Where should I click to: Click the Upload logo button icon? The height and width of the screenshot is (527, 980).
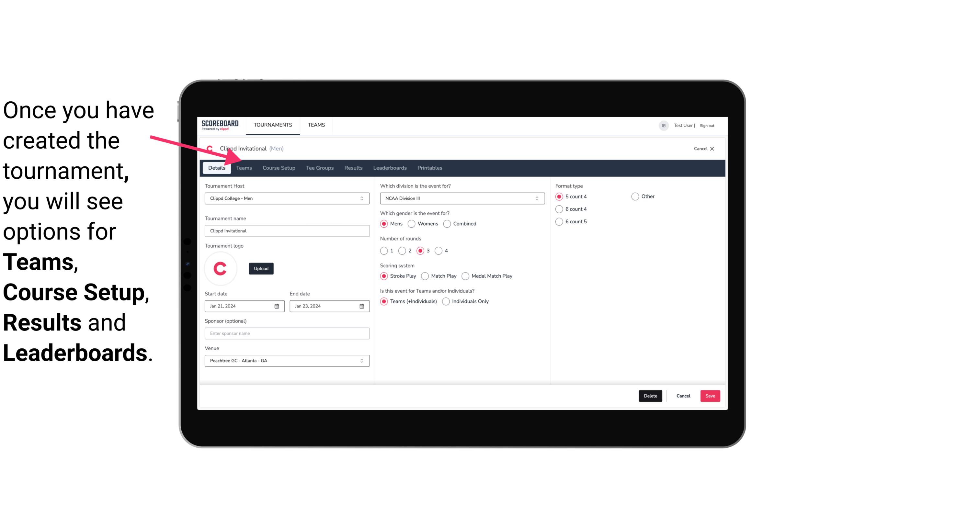[260, 268]
